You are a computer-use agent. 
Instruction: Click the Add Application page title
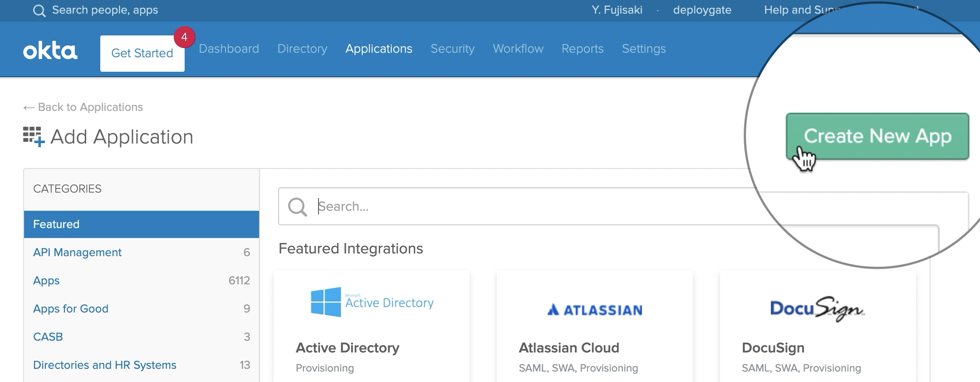point(122,137)
